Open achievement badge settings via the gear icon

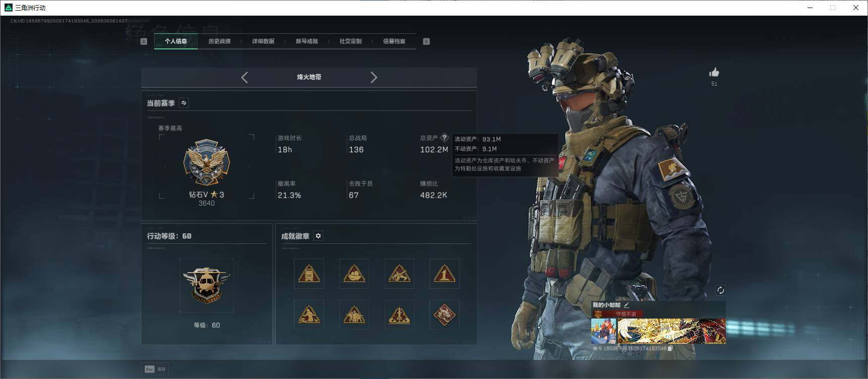(x=318, y=236)
